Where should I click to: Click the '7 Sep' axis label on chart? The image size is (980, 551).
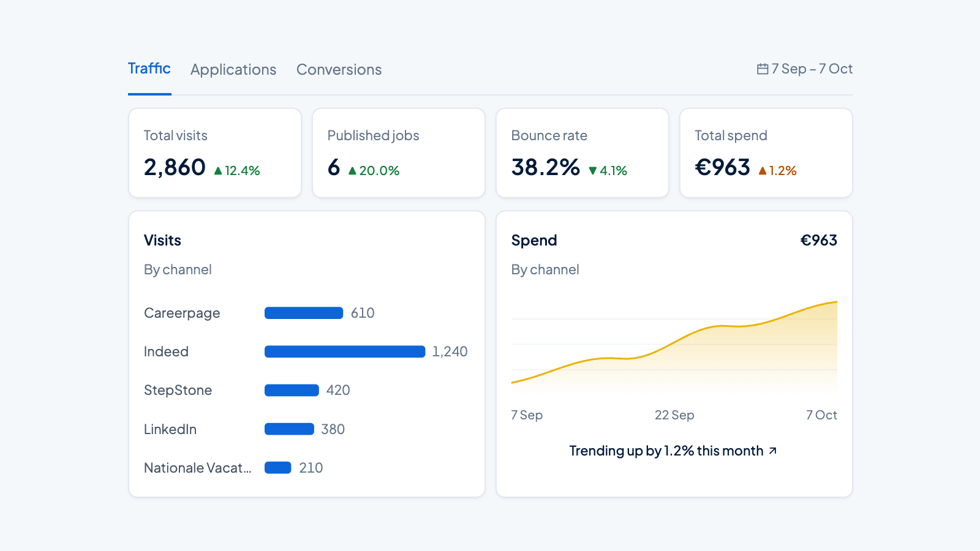[527, 415]
